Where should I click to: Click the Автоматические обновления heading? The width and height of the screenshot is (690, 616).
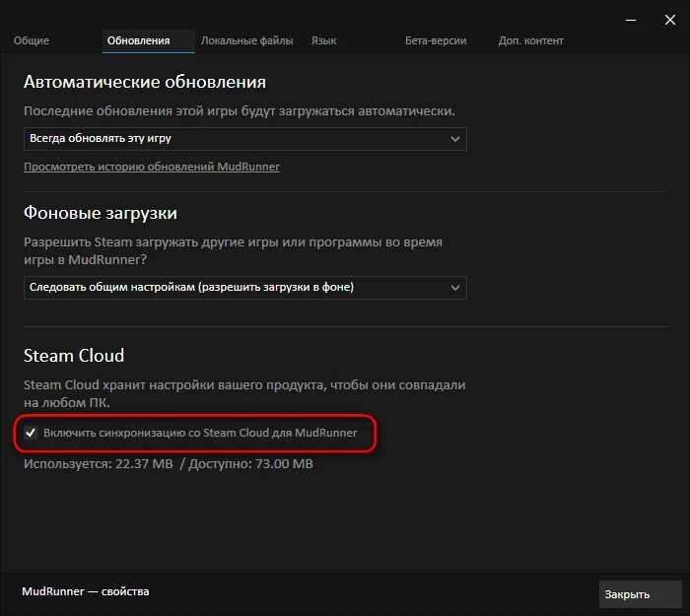pyautogui.click(x=145, y=82)
